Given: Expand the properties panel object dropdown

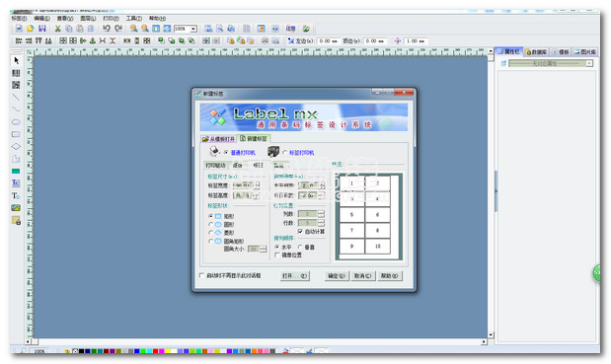Looking at the screenshot, I should (x=589, y=63).
